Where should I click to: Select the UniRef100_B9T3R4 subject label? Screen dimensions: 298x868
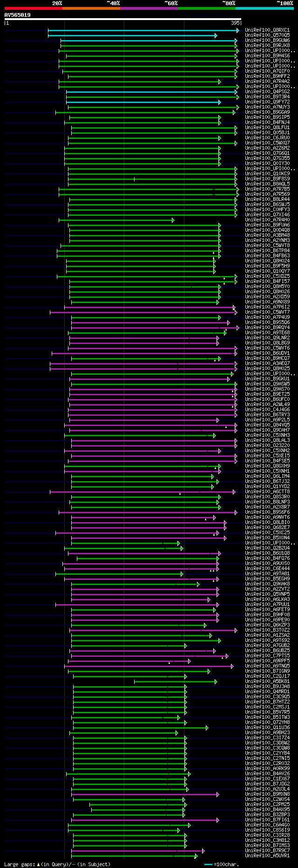267,97
